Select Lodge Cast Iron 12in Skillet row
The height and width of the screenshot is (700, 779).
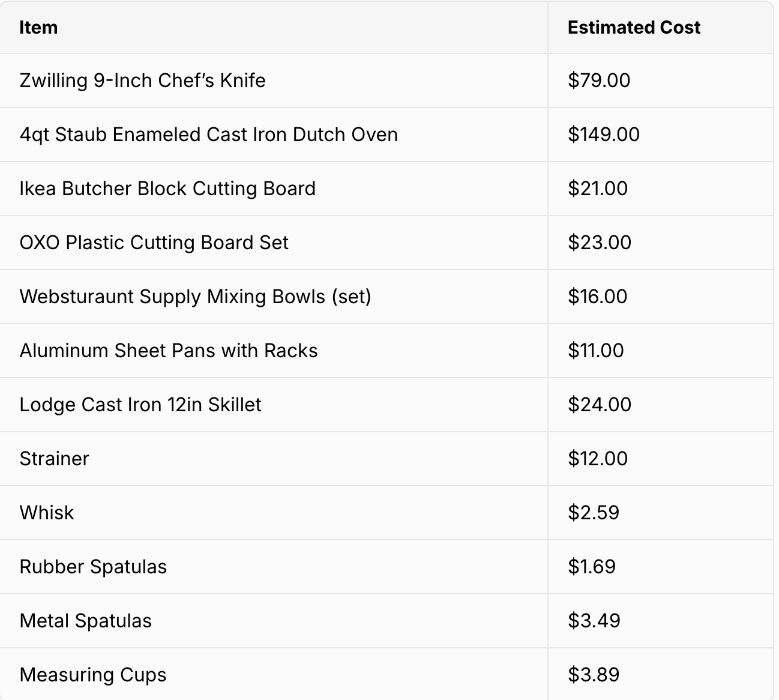(386, 405)
